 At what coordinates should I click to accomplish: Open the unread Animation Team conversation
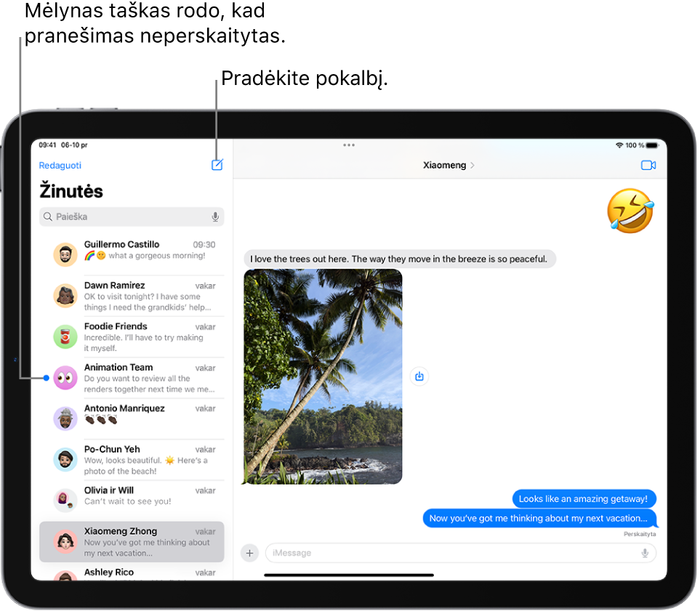point(132,378)
